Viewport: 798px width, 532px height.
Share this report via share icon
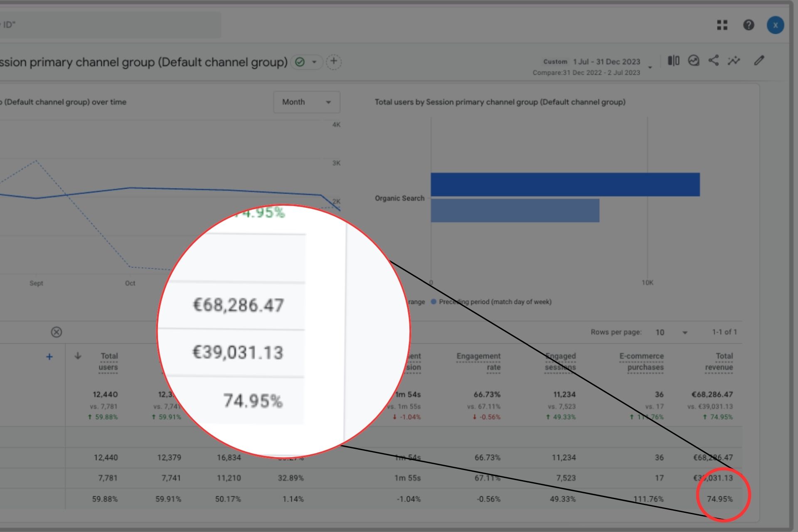(714, 61)
